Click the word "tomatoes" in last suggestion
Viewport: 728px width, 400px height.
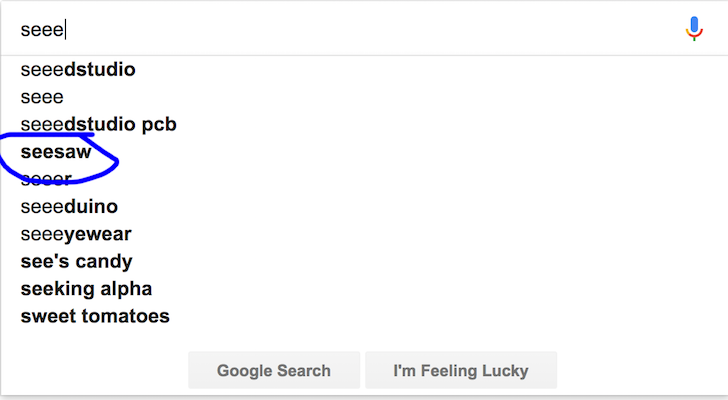tap(126, 316)
